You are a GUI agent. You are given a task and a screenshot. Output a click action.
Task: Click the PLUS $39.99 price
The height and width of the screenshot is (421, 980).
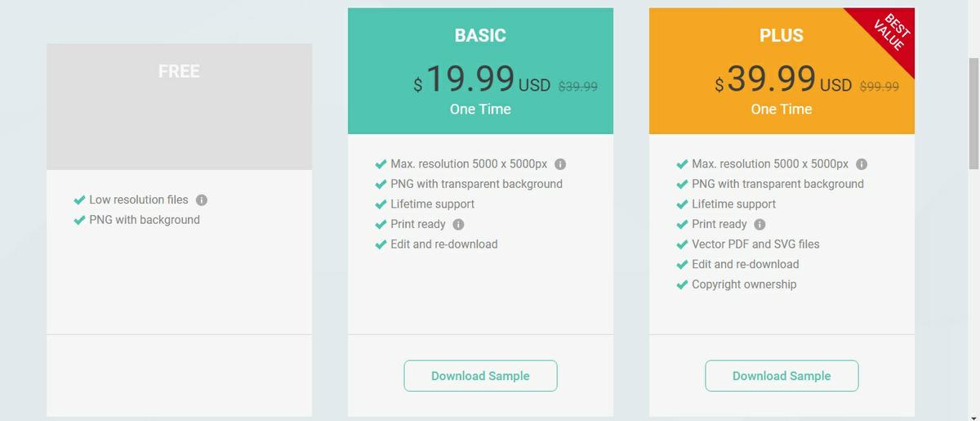pos(771,79)
